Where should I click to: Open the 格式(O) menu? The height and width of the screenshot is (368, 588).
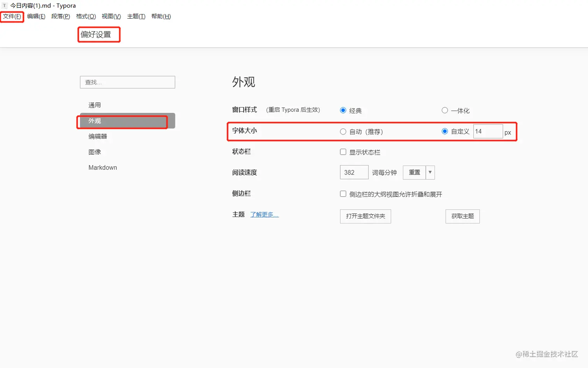pyautogui.click(x=86, y=16)
